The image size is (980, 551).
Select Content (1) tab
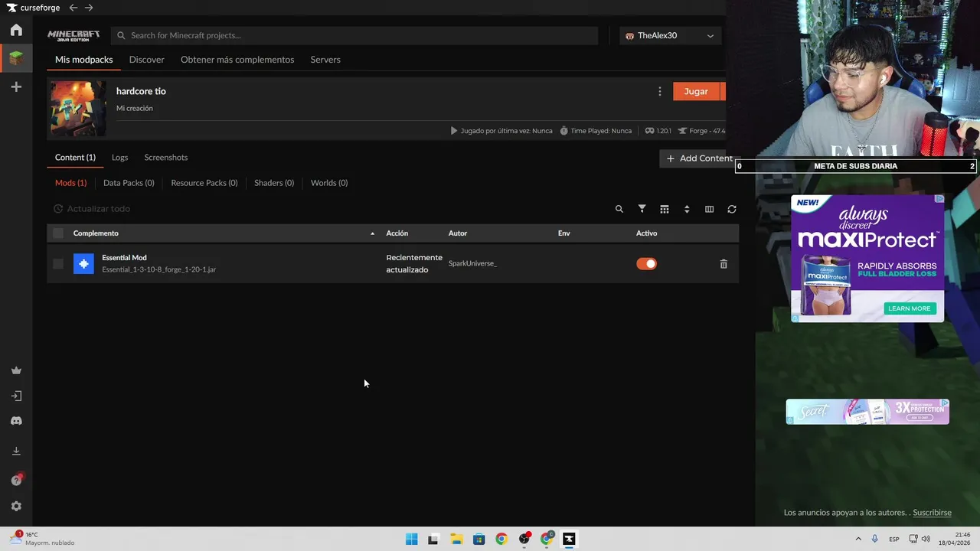click(75, 158)
